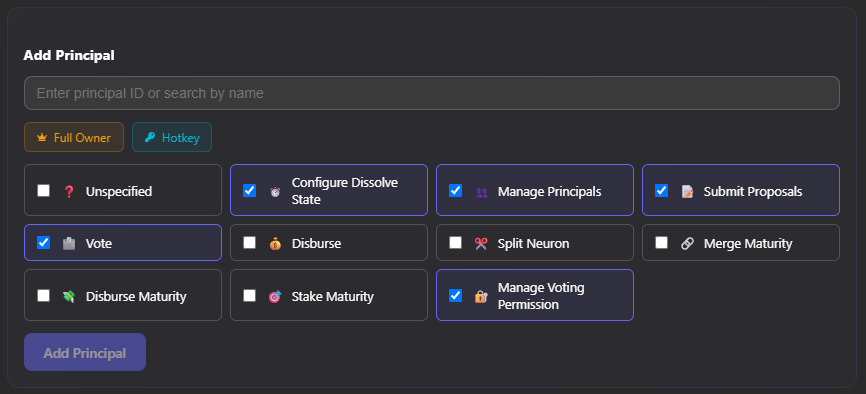The image size is (866, 394).
Task: Click the scissors icon beside Split Neuron
Action: (x=481, y=243)
